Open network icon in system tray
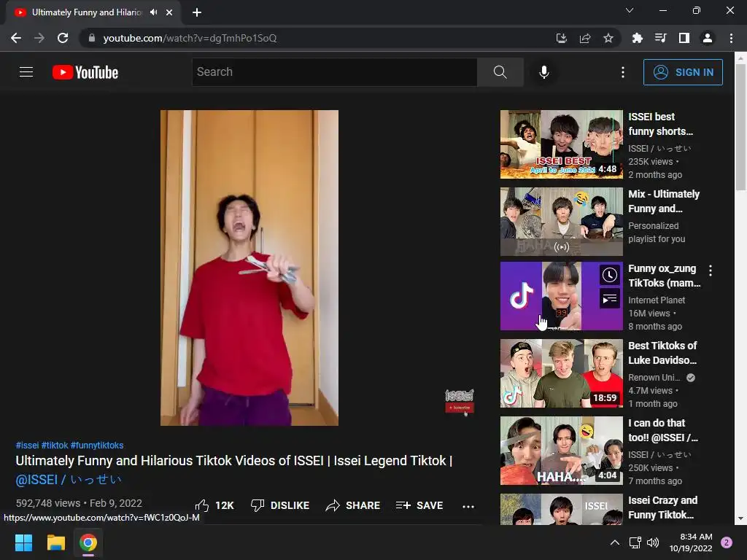This screenshot has height=560, width=747. pos(635,542)
